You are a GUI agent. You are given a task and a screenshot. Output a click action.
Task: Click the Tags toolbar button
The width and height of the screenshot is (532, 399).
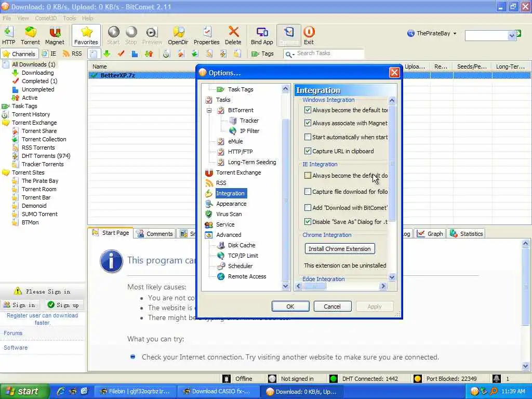pyautogui.click(x=262, y=54)
